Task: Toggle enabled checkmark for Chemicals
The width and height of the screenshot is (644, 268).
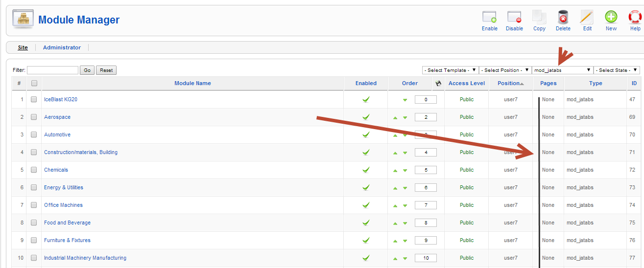Action: tap(366, 170)
